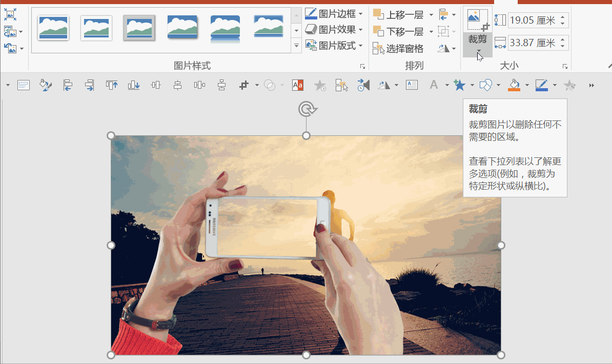The image size is (612, 364).
Task: Open the 图片效果 picture effects menu
Action: click(334, 30)
